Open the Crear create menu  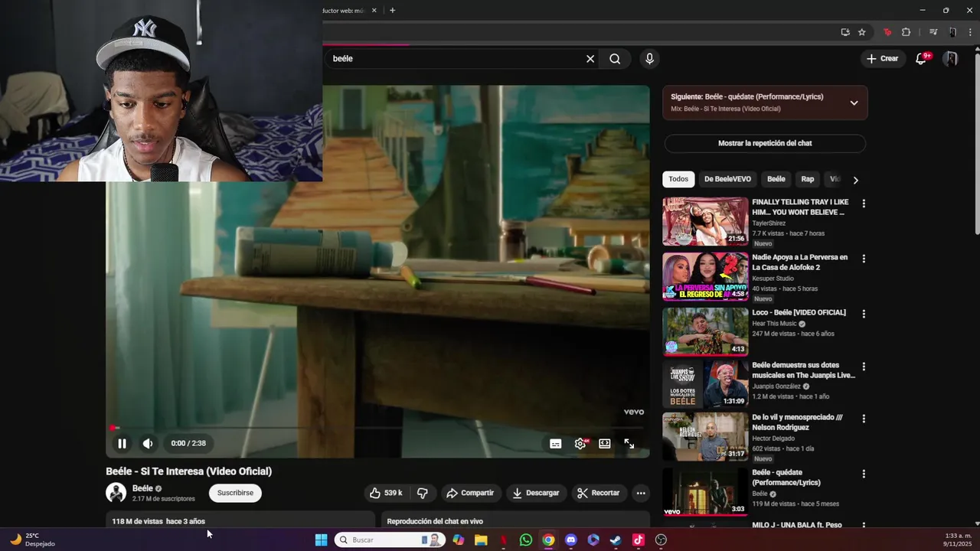pos(882,59)
